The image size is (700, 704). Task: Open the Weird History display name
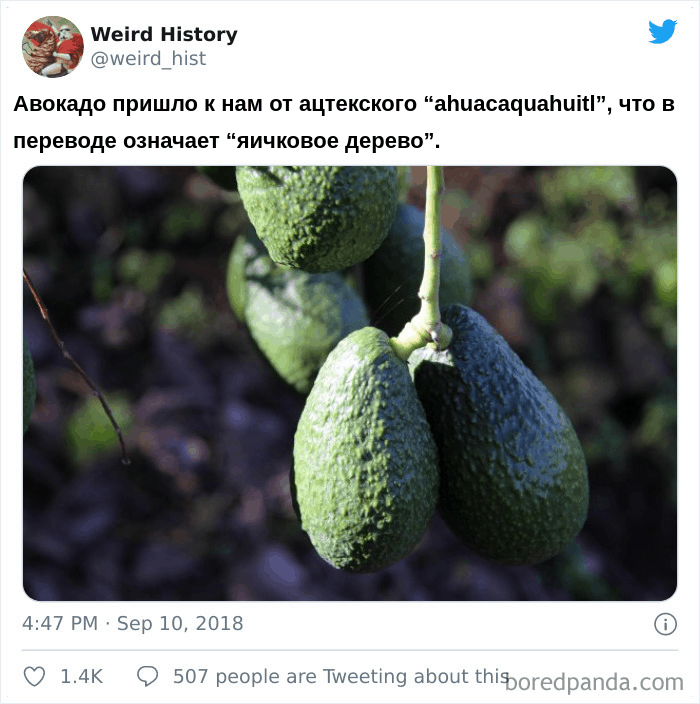pos(164,34)
